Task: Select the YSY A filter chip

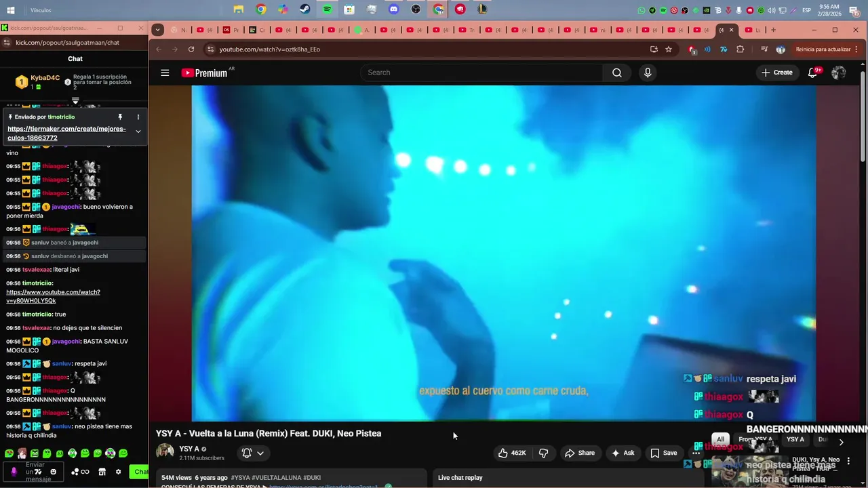Action: pyautogui.click(x=795, y=439)
